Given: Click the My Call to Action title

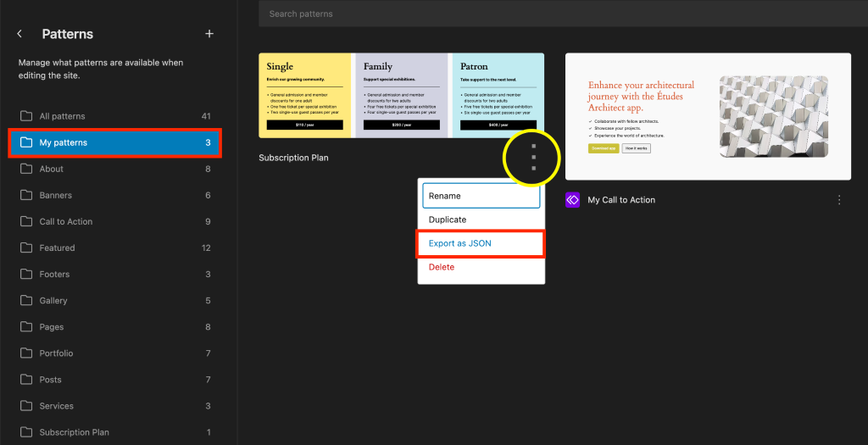Looking at the screenshot, I should pyautogui.click(x=621, y=200).
